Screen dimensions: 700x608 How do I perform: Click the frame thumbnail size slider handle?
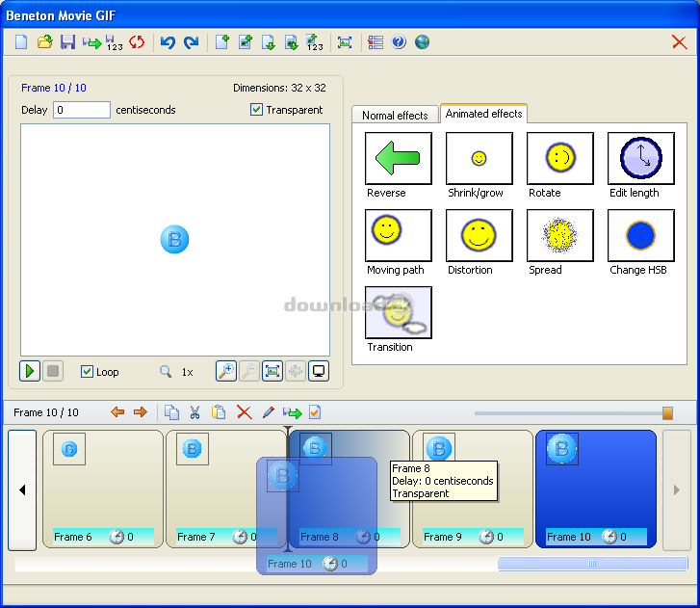coord(667,412)
